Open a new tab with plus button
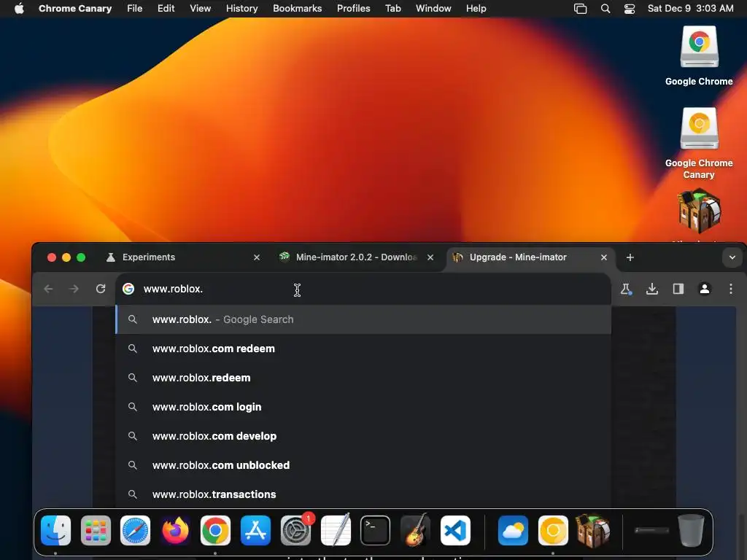 click(630, 257)
